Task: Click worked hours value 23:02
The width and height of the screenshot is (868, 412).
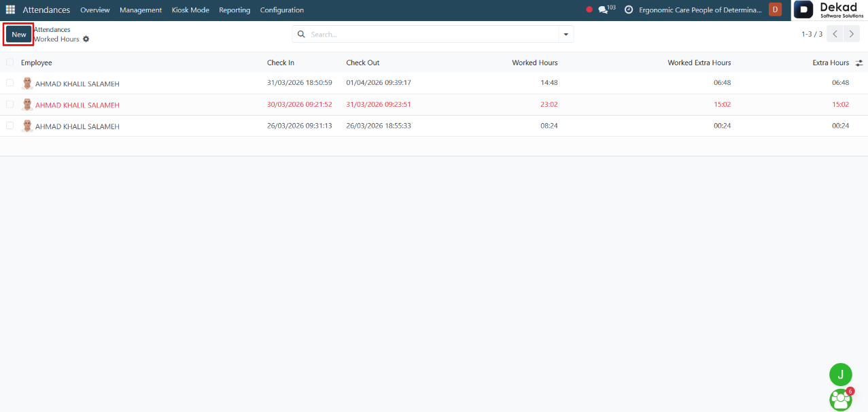Action: point(549,105)
